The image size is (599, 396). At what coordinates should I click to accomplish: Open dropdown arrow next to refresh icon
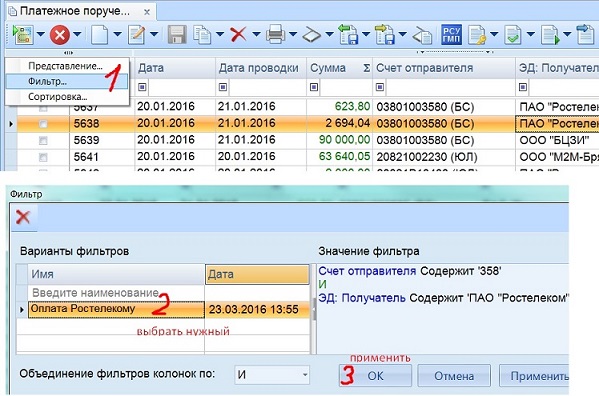[x=40, y=34]
